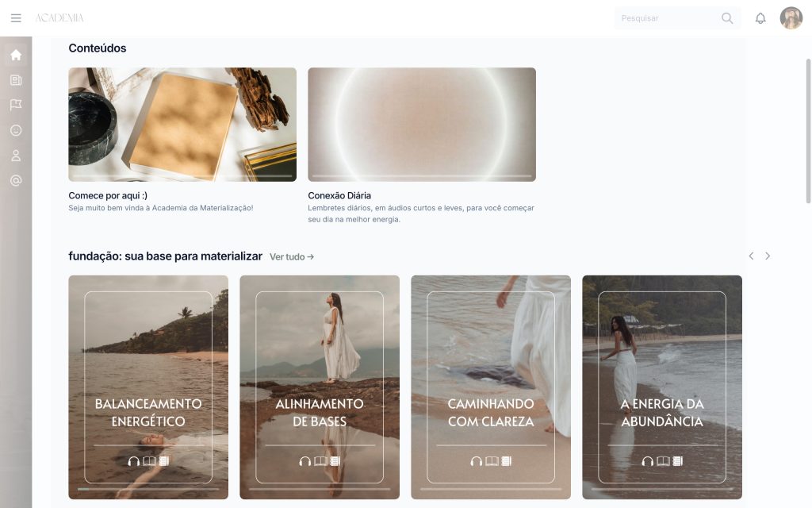Open the "Comece por aqui :)" thumbnail
The height and width of the screenshot is (508, 812).
[x=182, y=125]
